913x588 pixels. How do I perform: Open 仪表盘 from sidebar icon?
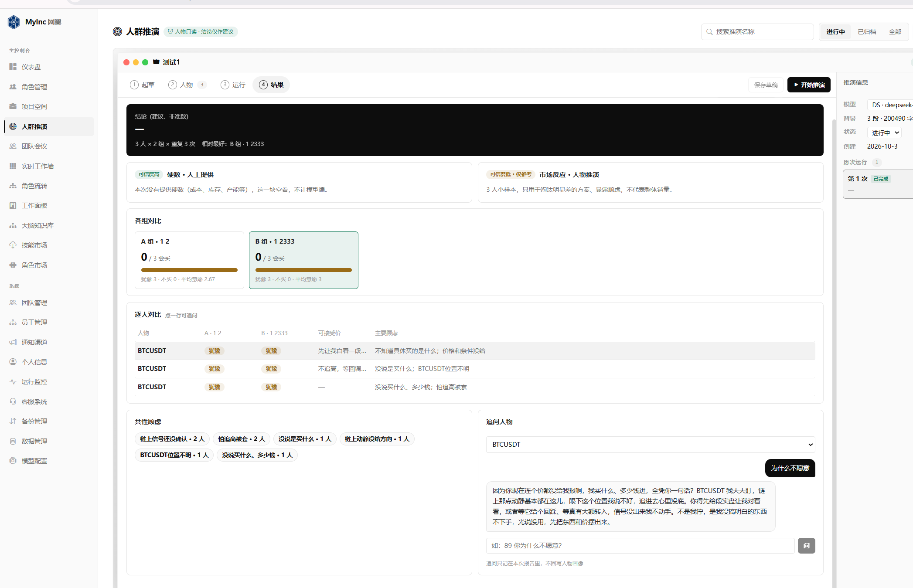click(x=13, y=67)
